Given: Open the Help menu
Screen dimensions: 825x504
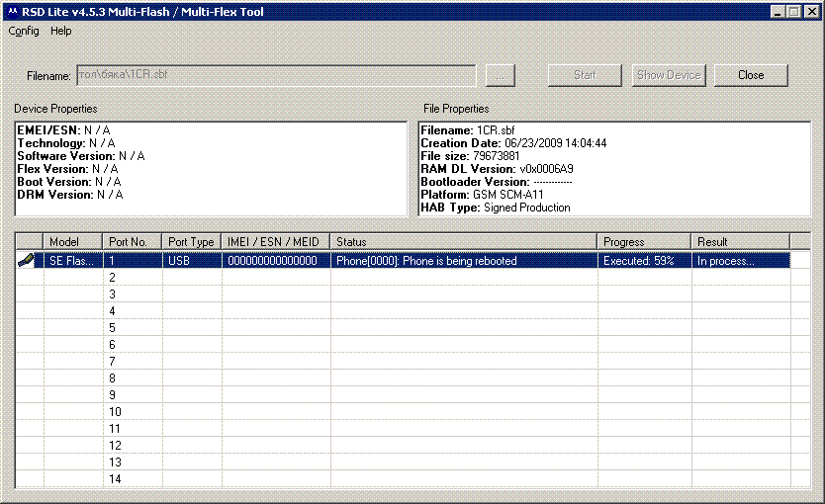Looking at the screenshot, I should 61,31.
